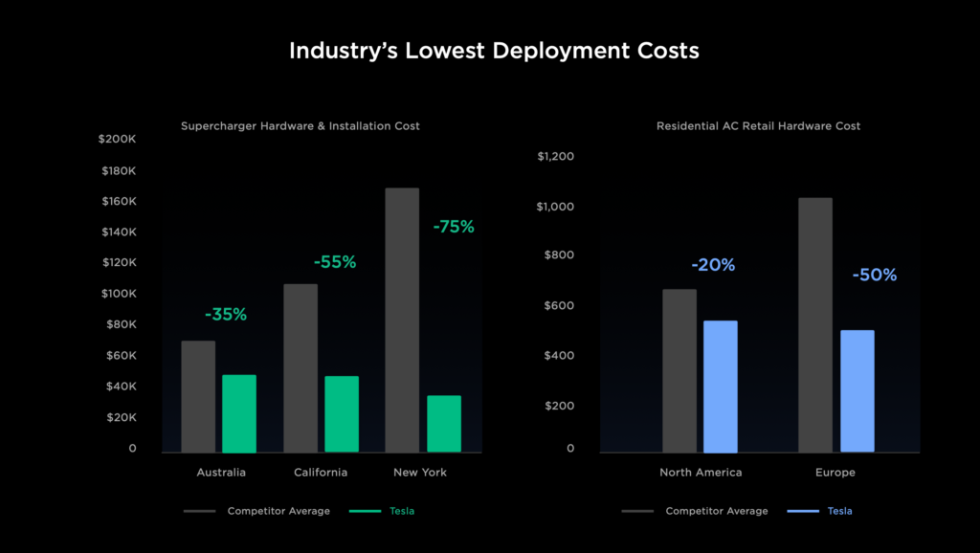
Task: Click the gray competitor bar for California
Action: (x=301, y=368)
